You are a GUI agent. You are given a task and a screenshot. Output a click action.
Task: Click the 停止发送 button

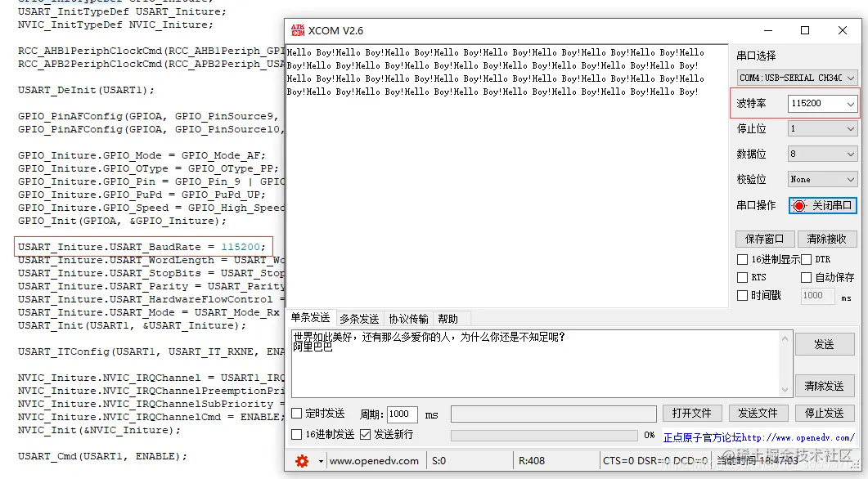pos(825,413)
